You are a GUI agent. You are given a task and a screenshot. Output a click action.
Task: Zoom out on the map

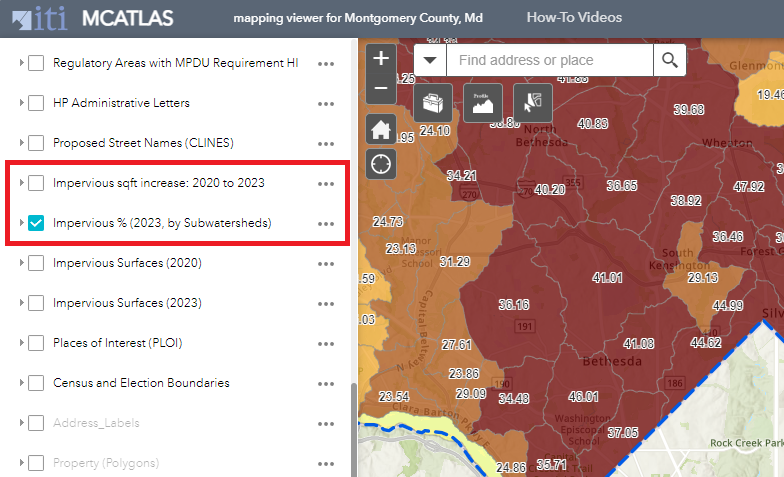click(380, 88)
